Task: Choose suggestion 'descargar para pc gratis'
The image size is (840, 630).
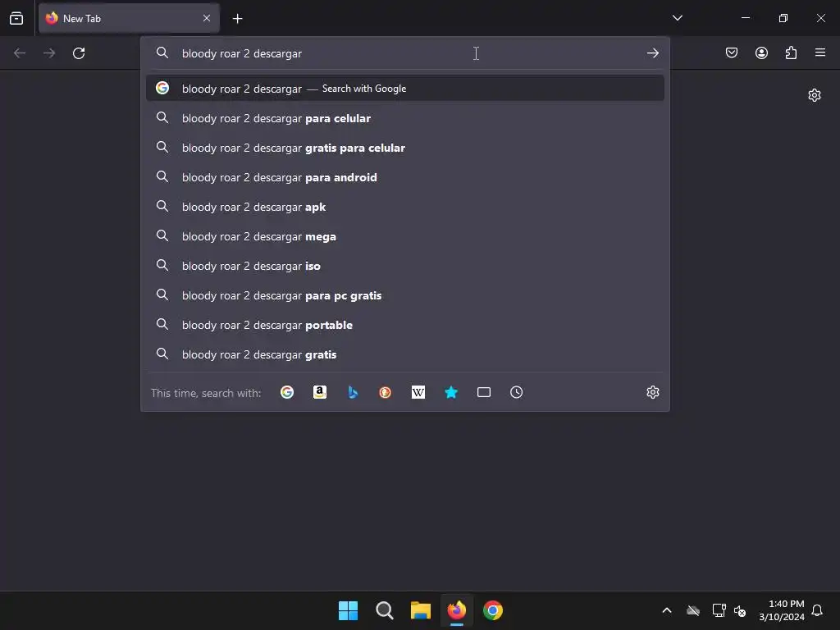Action: [x=405, y=295]
